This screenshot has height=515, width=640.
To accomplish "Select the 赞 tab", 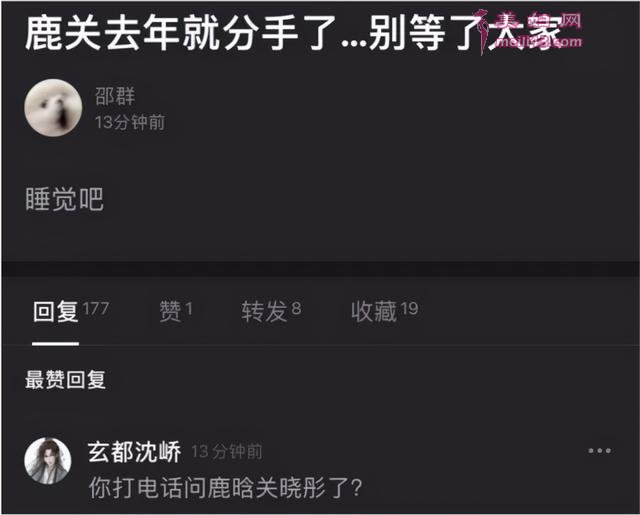I will click(x=170, y=312).
